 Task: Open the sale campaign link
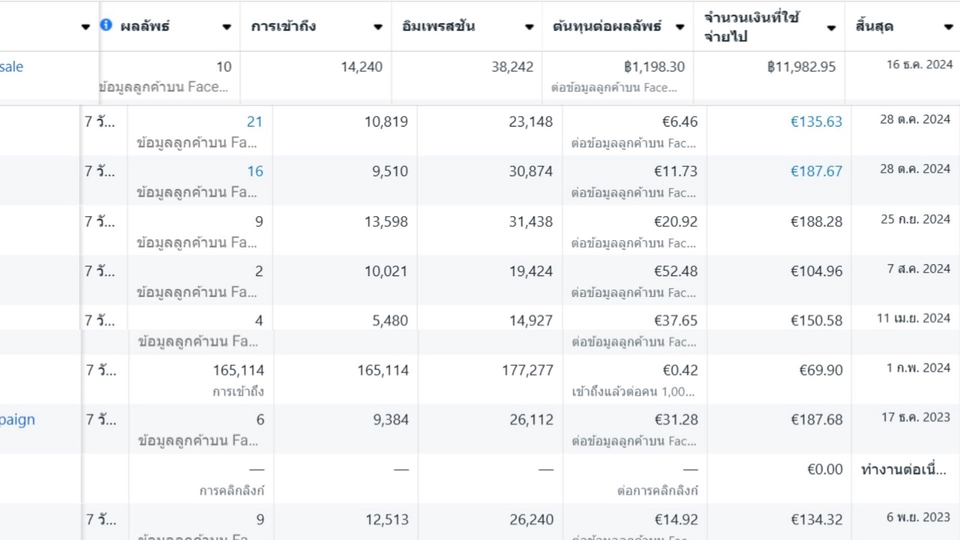[x=12, y=67]
